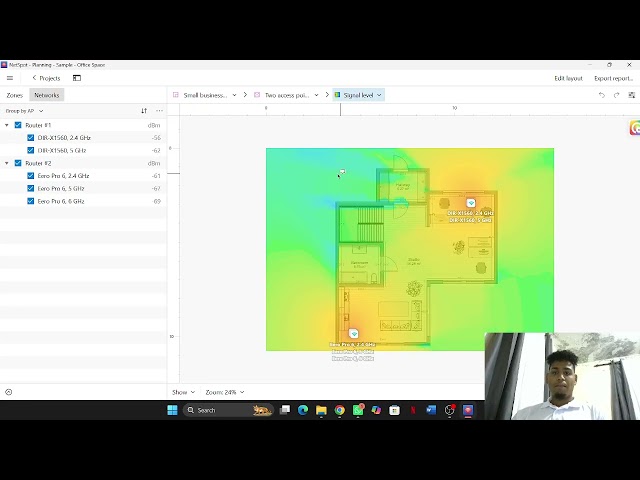Go back to Projects
This screenshot has width=640, height=480.
(46, 78)
